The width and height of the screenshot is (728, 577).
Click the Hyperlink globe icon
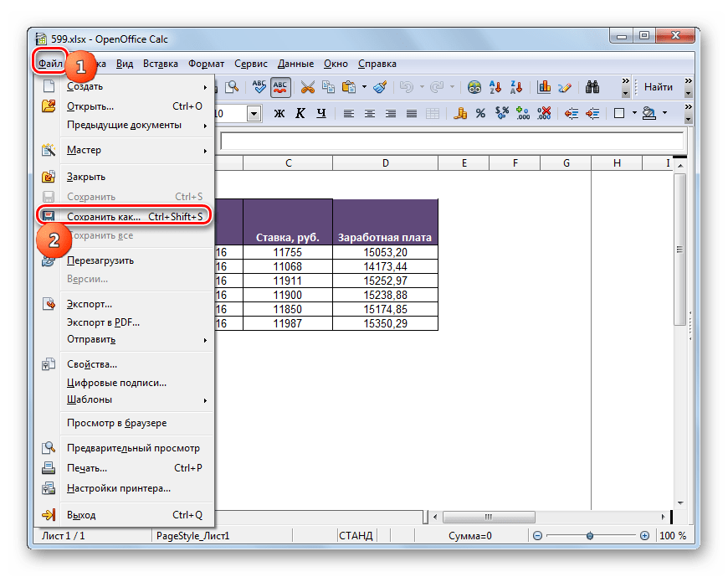point(474,87)
